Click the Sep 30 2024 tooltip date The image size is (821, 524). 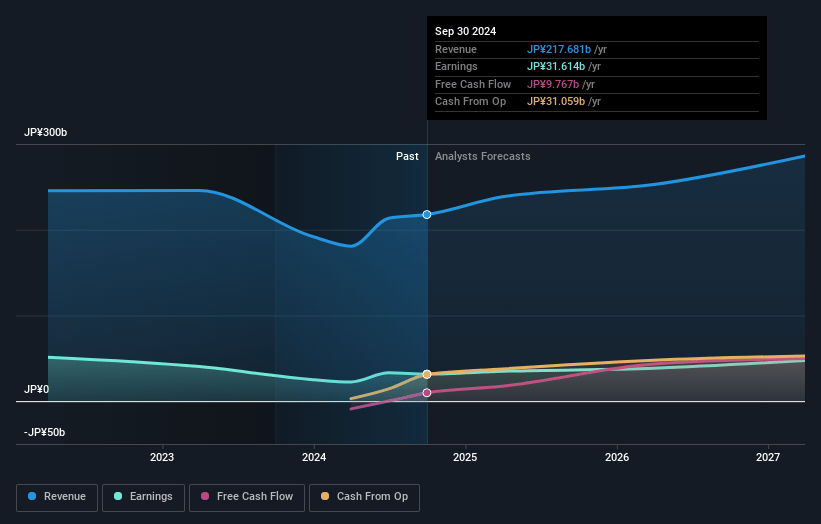465,31
